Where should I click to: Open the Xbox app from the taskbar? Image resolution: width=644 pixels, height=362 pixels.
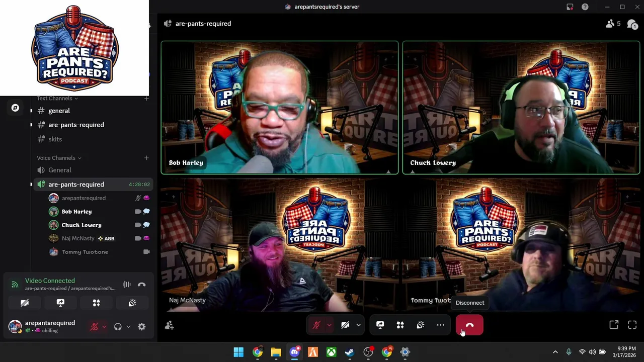[x=331, y=352]
